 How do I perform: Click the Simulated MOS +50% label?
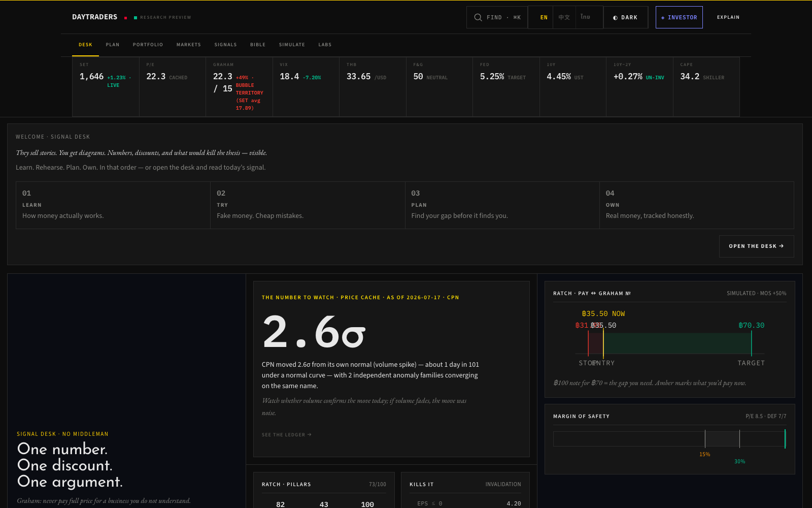pyautogui.click(x=757, y=294)
